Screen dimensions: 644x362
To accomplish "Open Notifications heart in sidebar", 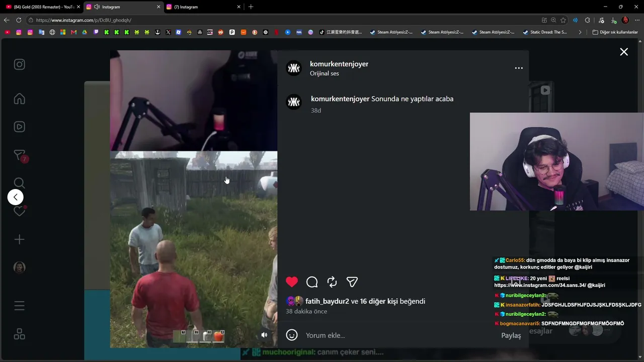I will pyautogui.click(x=20, y=211).
